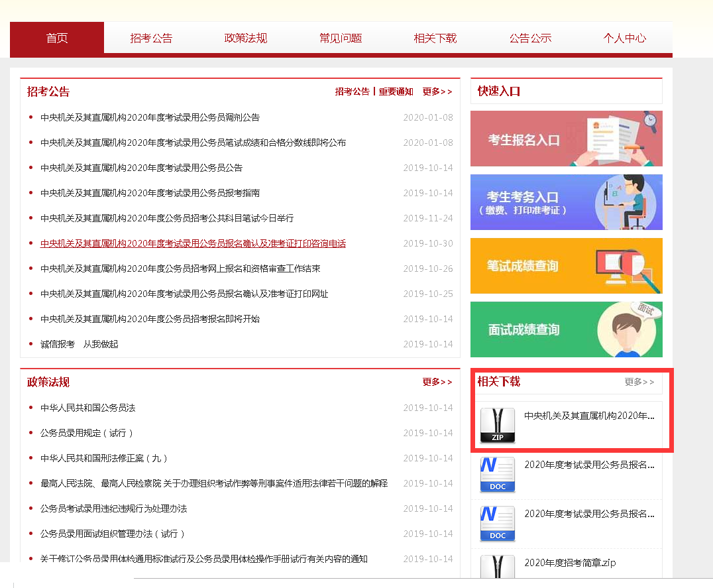The height and width of the screenshot is (588, 713).
Task: Expand 更多>> in the 政策法规 section
Action: click(x=437, y=382)
